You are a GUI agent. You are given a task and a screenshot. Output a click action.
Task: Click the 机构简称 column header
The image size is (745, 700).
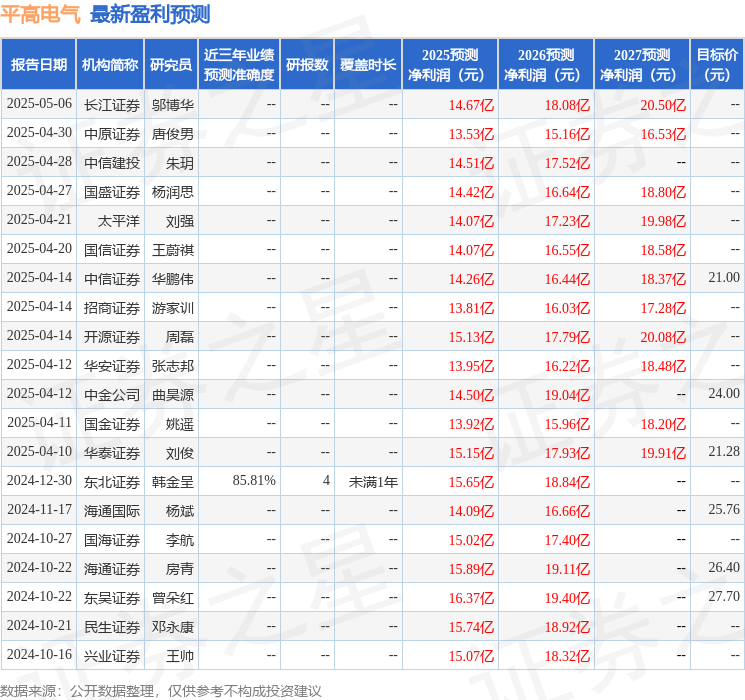click(110, 65)
